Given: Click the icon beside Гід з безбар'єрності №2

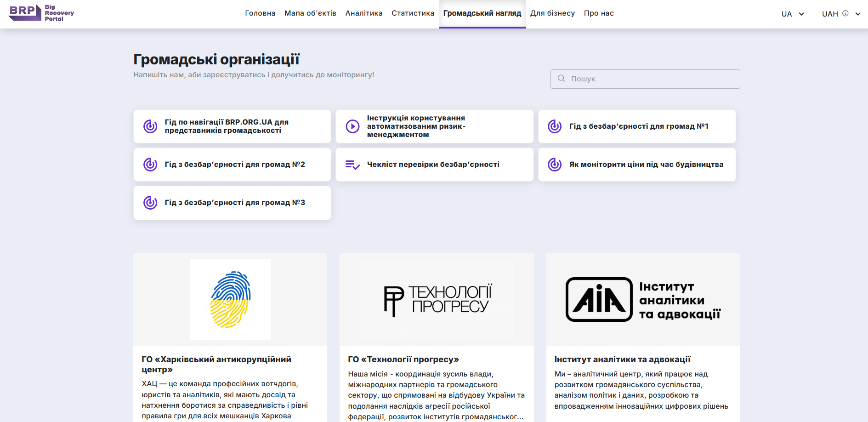Looking at the screenshot, I should click(x=150, y=164).
